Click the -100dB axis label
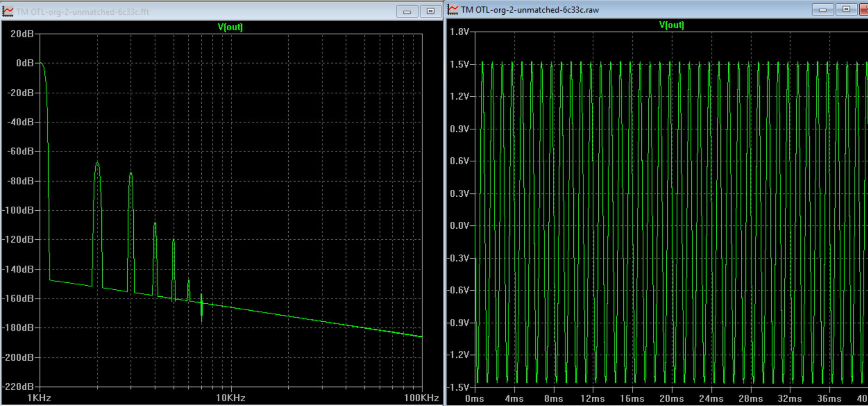 point(19,210)
